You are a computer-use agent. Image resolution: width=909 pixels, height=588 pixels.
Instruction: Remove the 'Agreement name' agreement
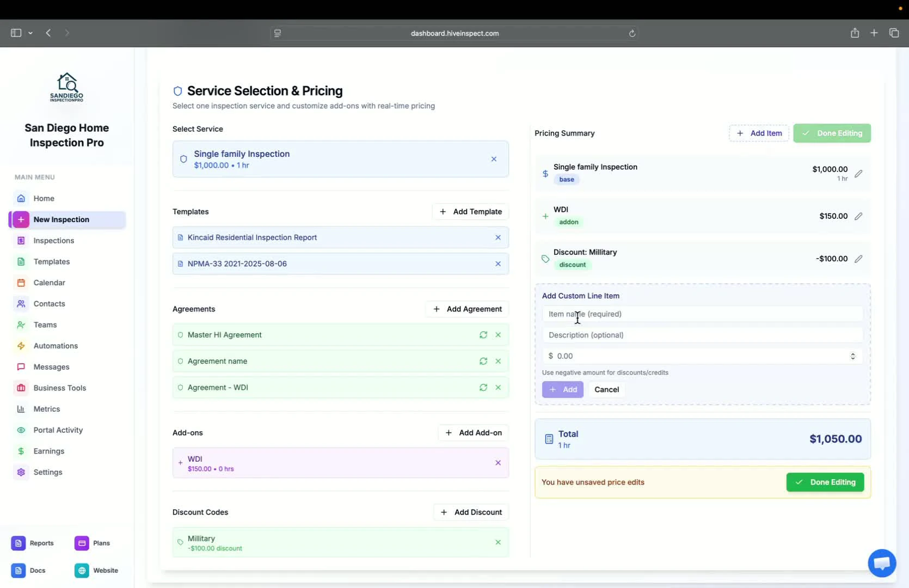[x=498, y=361]
